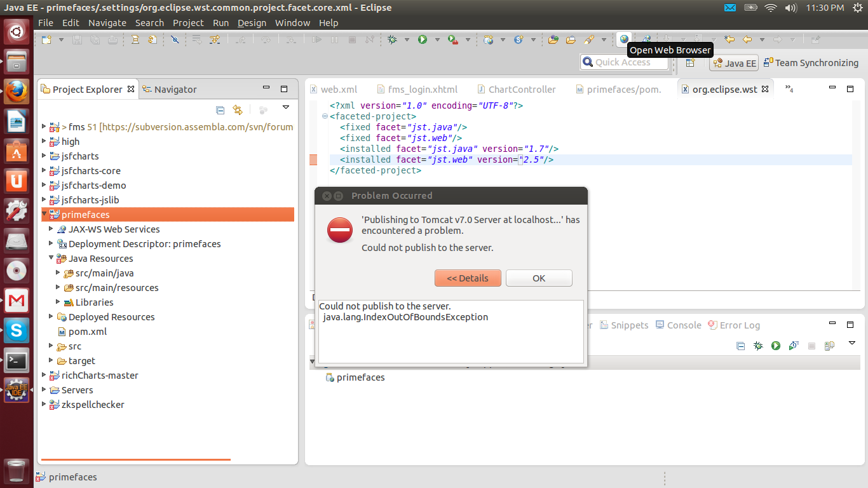Collapse the Java Resources node
The image size is (868, 488).
click(x=51, y=259)
